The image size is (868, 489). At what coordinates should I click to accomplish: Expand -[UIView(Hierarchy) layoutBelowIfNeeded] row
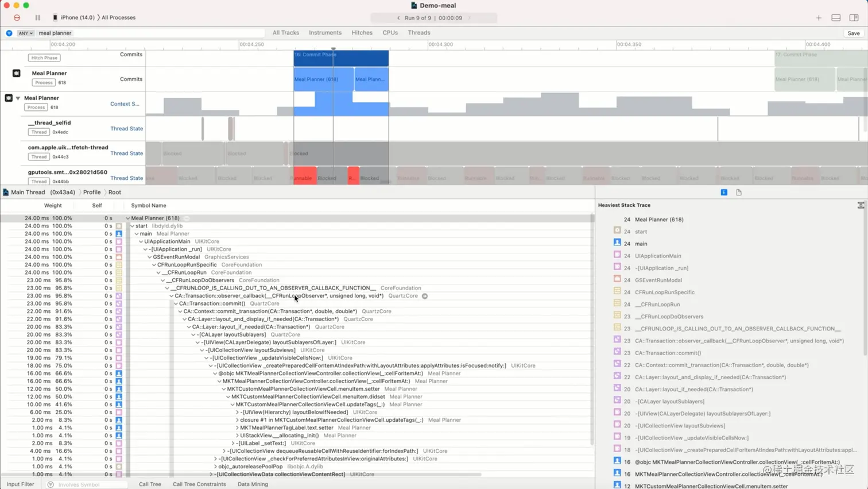(x=237, y=412)
